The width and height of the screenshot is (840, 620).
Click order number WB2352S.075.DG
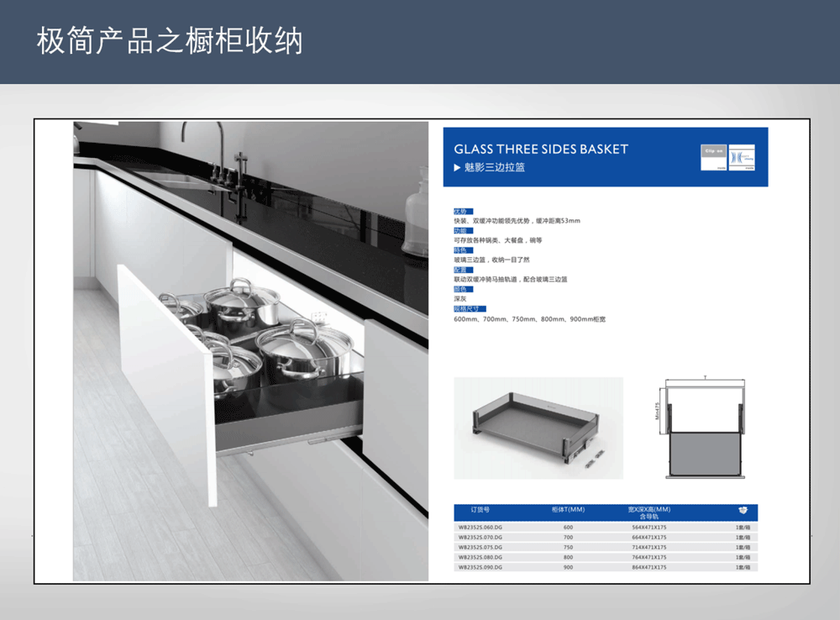pyautogui.click(x=480, y=547)
